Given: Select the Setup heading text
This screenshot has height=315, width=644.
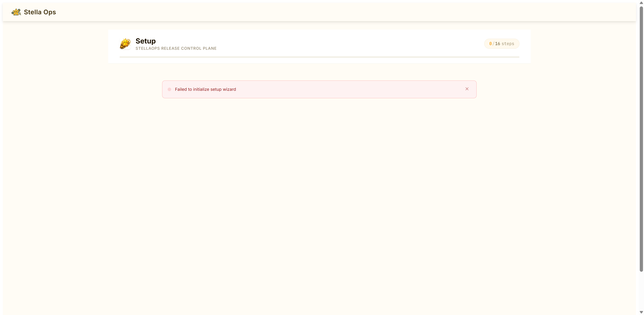Looking at the screenshot, I should click(x=145, y=41).
